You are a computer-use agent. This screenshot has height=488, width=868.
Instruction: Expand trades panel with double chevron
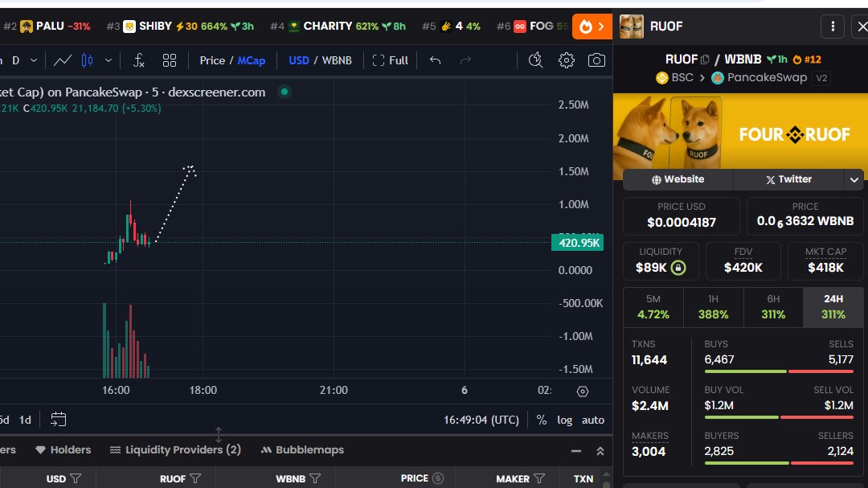click(600, 451)
